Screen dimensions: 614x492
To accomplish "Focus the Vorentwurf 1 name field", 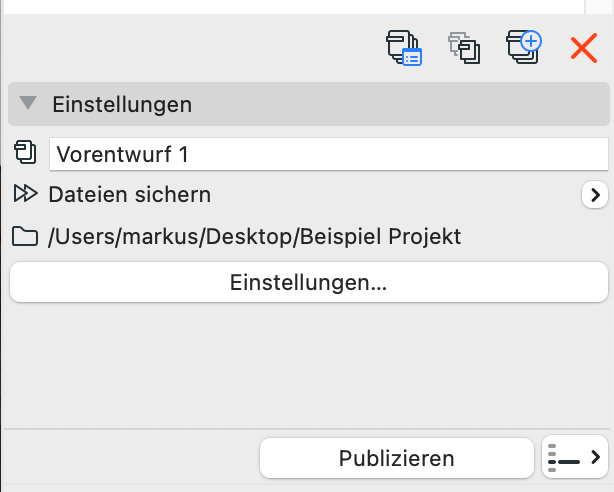I will tap(329, 154).
